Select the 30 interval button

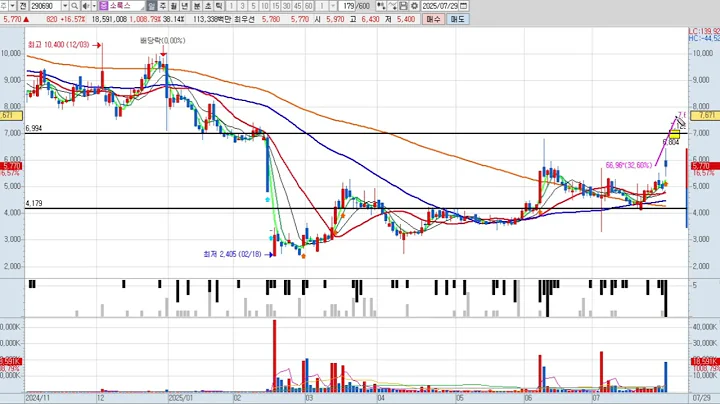(287, 6)
